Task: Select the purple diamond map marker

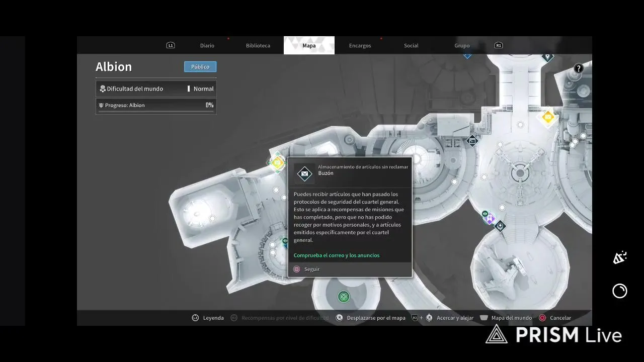Action: coord(490,219)
